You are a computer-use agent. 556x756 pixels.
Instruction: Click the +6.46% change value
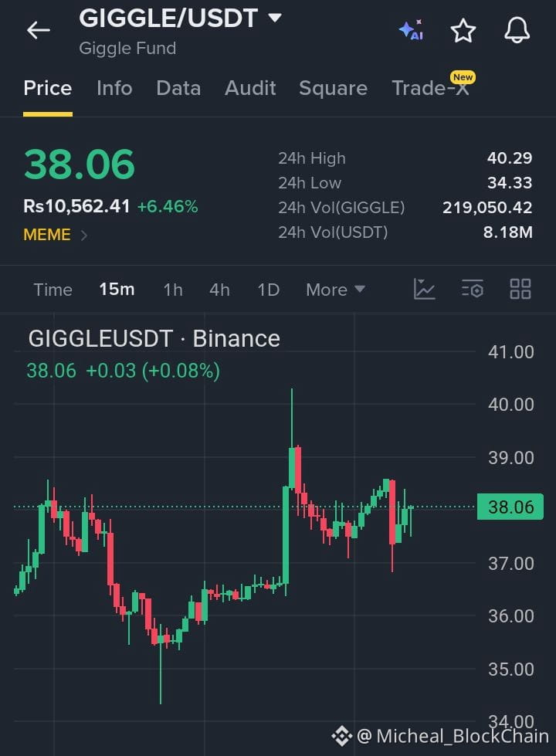pos(168,206)
